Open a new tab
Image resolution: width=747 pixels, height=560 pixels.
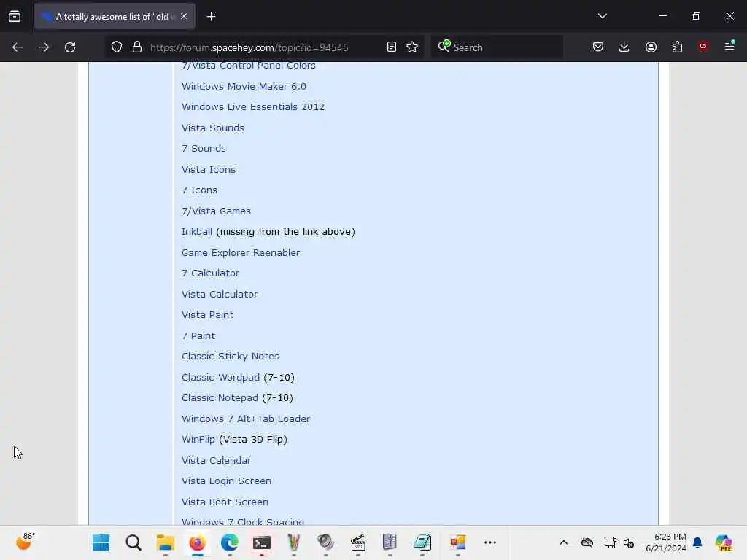point(211,17)
